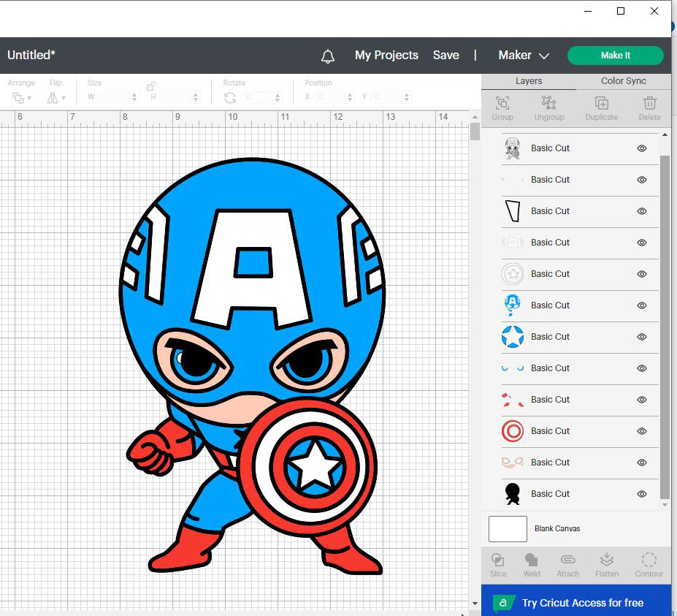The height and width of the screenshot is (616, 677).
Task: Click the Ungroup icon
Action: coord(548,103)
